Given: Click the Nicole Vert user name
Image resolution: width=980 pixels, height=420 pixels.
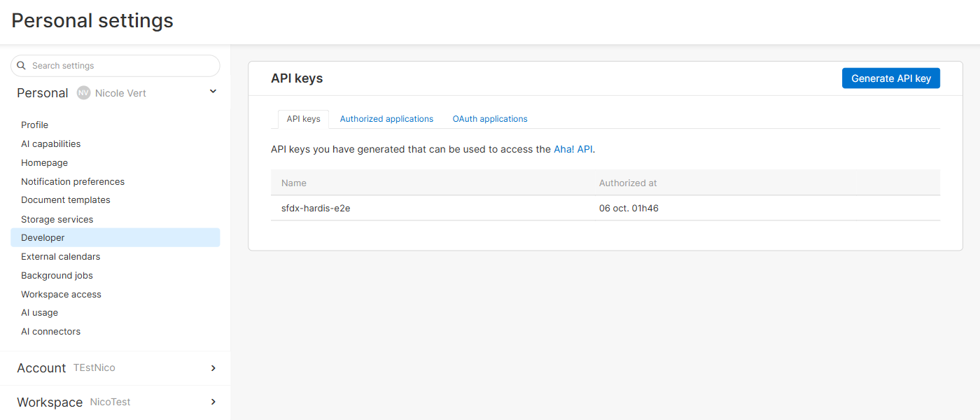Looking at the screenshot, I should [120, 93].
